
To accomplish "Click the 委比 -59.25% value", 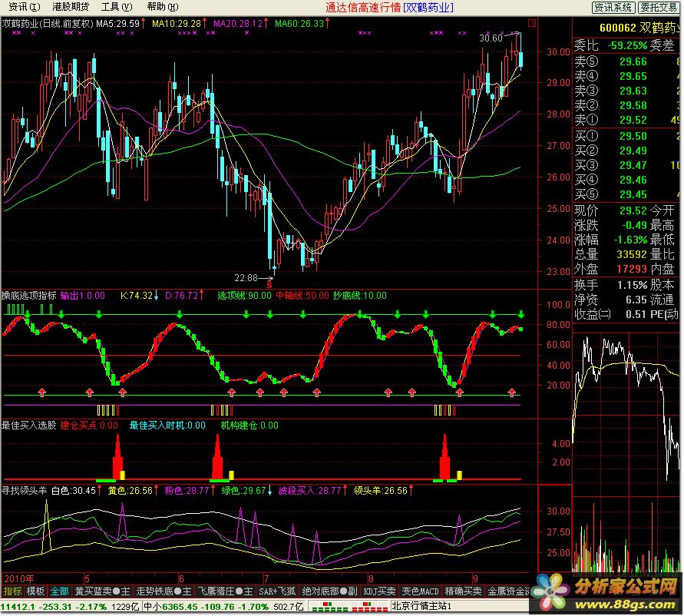I will [628, 45].
